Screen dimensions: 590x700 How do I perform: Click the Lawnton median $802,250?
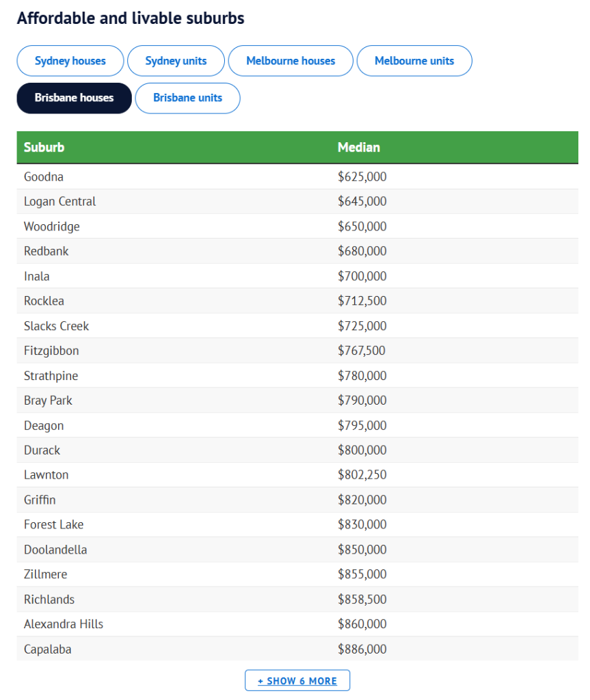coord(362,474)
